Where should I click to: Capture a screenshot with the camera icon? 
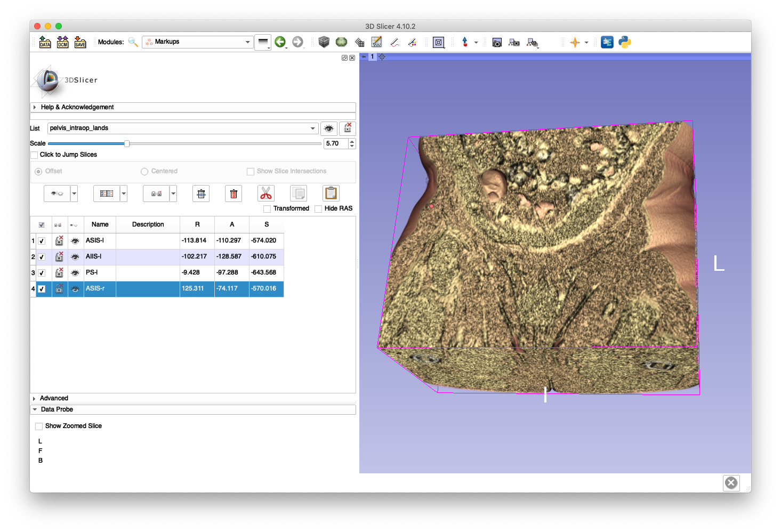coord(497,43)
